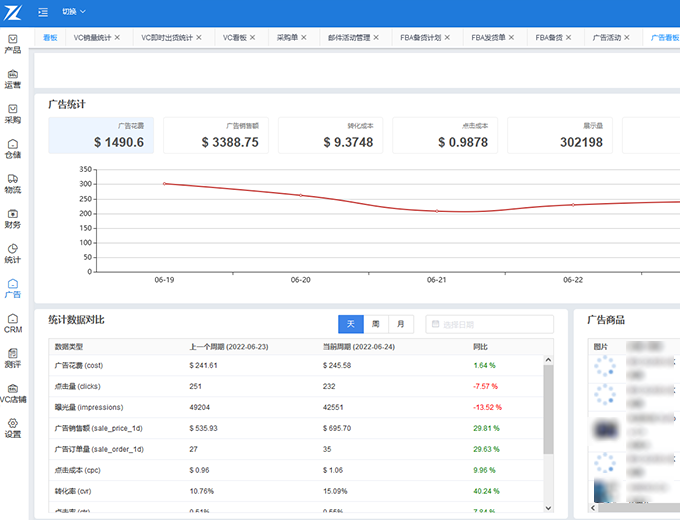
Task: Click the 转化成本 stat card
Action: point(330,135)
